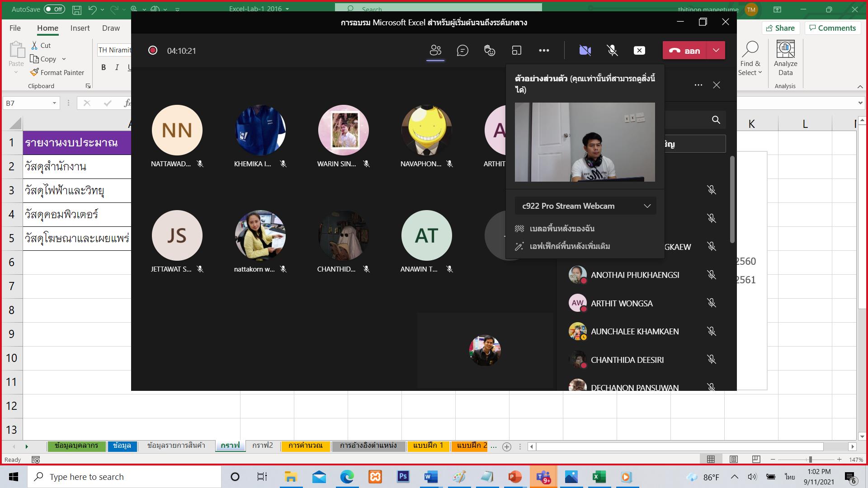The height and width of the screenshot is (488, 868).
Task: Mute CHANTHIDA DEESIRI microphone icon
Action: click(712, 360)
